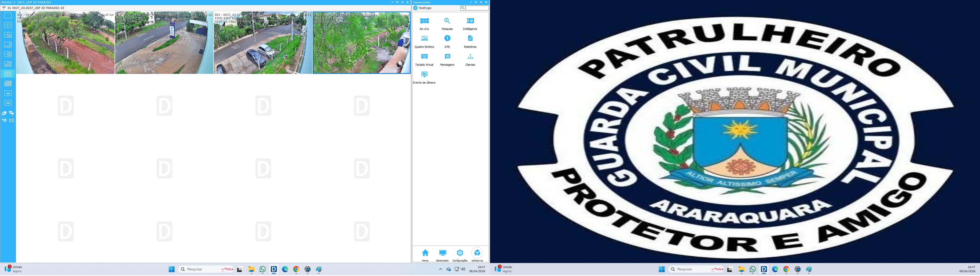The width and height of the screenshot is (980, 276).
Task: Switch to the 2x2 grid layout
Action: click(8, 25)
